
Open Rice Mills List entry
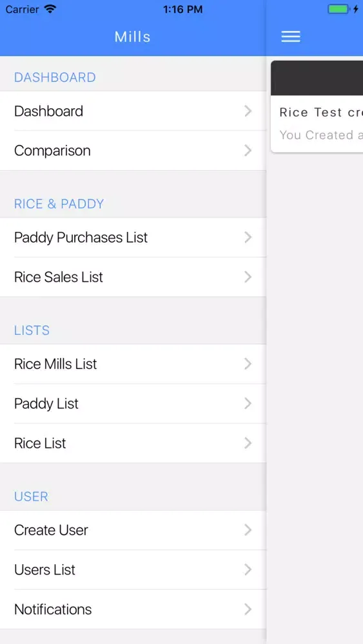133,364
